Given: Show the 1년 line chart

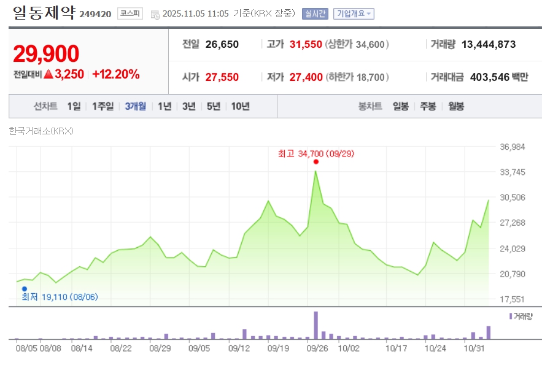Looking at the screenshot, I should (165, 106).
